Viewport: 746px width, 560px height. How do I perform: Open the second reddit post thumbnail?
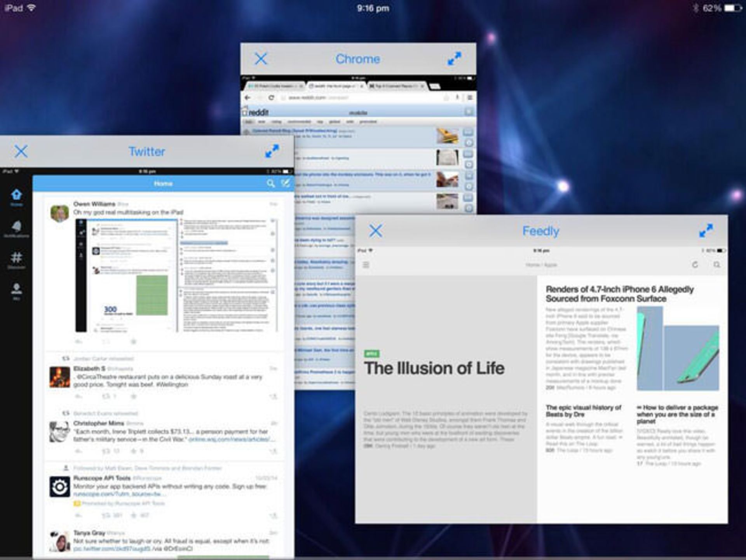click(447, 158)
